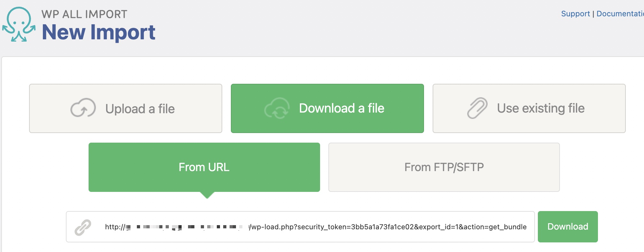Image resolution: width=644 pixels, height=252 pixels.
Task: Click the blurred domain portion of the URL
Action: (185, 227)
